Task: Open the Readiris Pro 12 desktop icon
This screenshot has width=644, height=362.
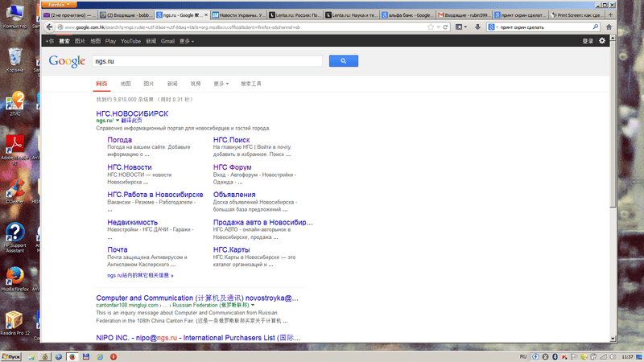Action: tap(14, 323)
